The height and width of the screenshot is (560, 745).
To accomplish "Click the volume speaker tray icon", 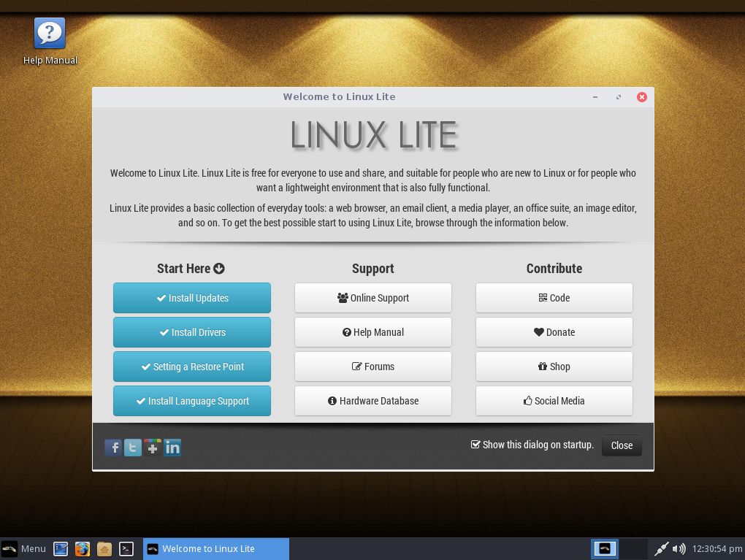I will click(x=679, y=549).
